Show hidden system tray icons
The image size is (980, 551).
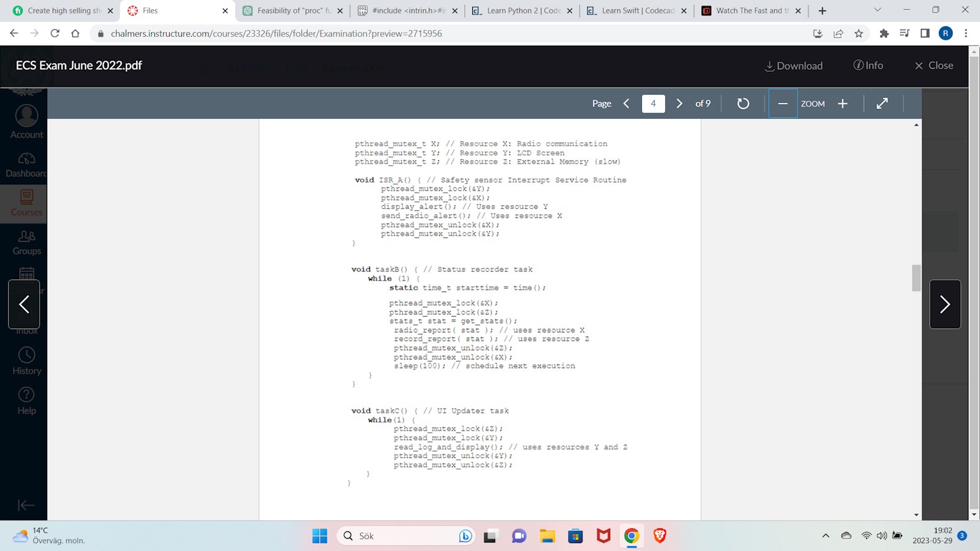(x=826, y=536)
